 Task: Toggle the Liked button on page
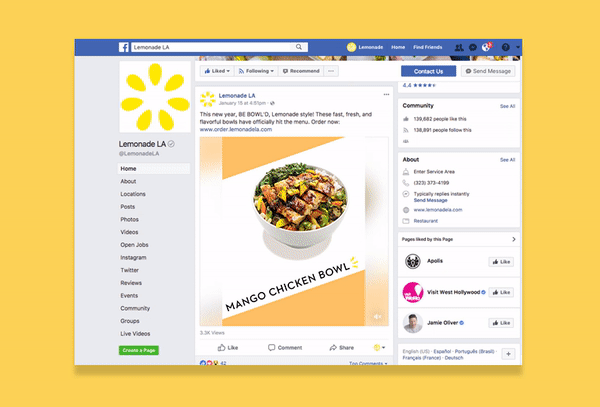click(217, 71)
